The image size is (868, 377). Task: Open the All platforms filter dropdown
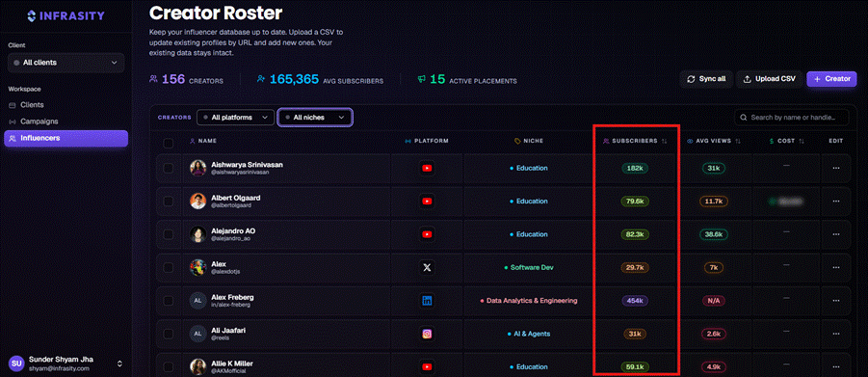235,118
